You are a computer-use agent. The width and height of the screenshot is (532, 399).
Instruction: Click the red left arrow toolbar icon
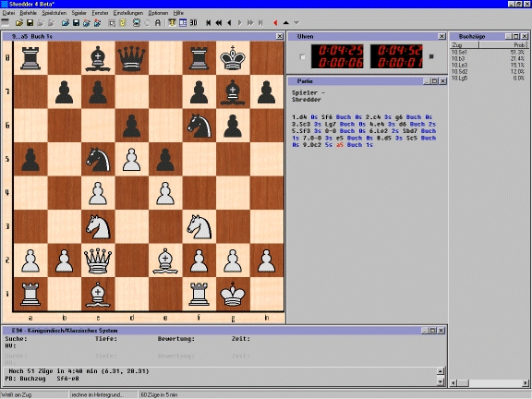pos(275,23)
